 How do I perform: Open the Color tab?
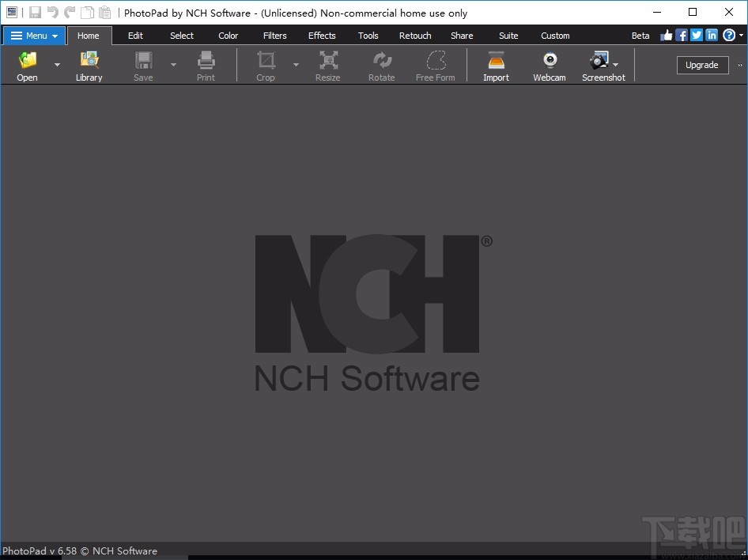[x=228, y=36]
